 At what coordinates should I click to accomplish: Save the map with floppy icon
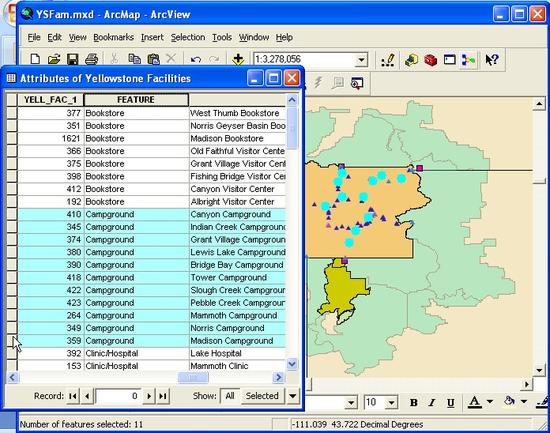tap(72, 59)
